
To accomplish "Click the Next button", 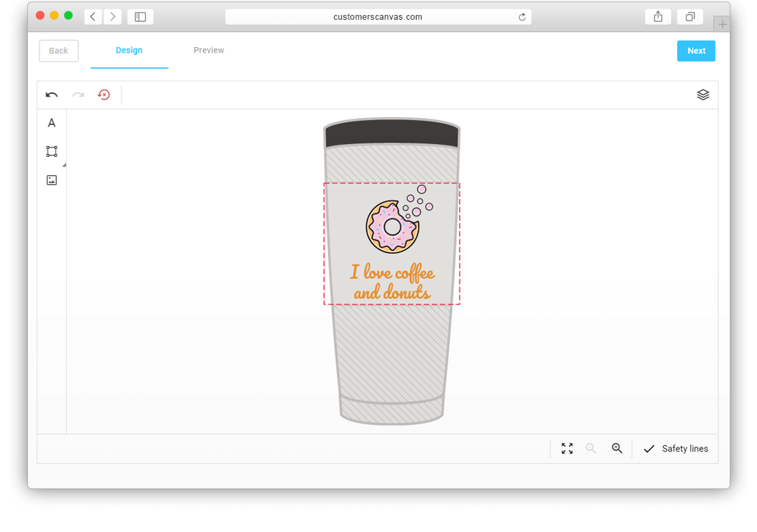I will coord(696,50).
